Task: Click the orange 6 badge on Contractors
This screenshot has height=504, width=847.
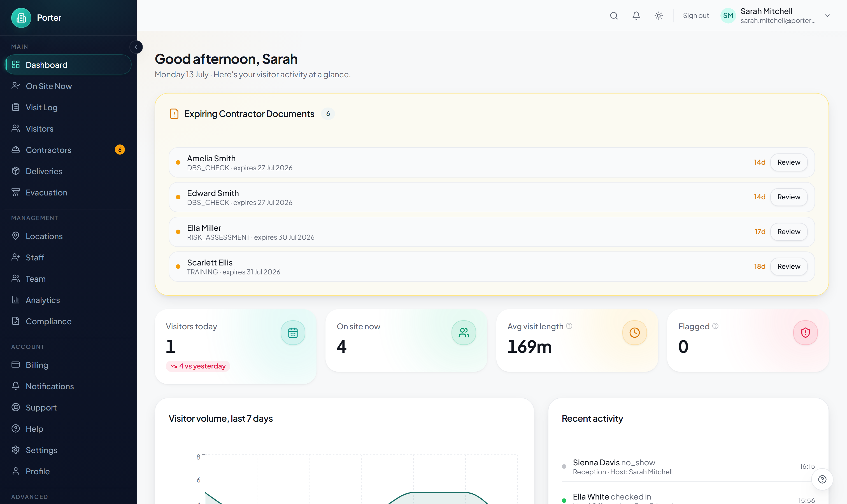Action: 120,150
